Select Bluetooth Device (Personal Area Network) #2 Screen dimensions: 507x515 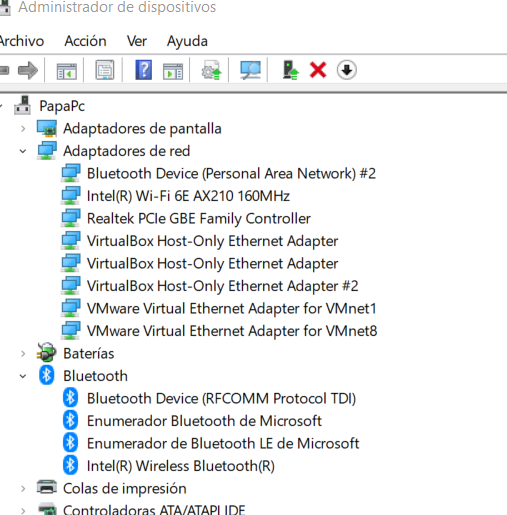click(x=231, y=174)
